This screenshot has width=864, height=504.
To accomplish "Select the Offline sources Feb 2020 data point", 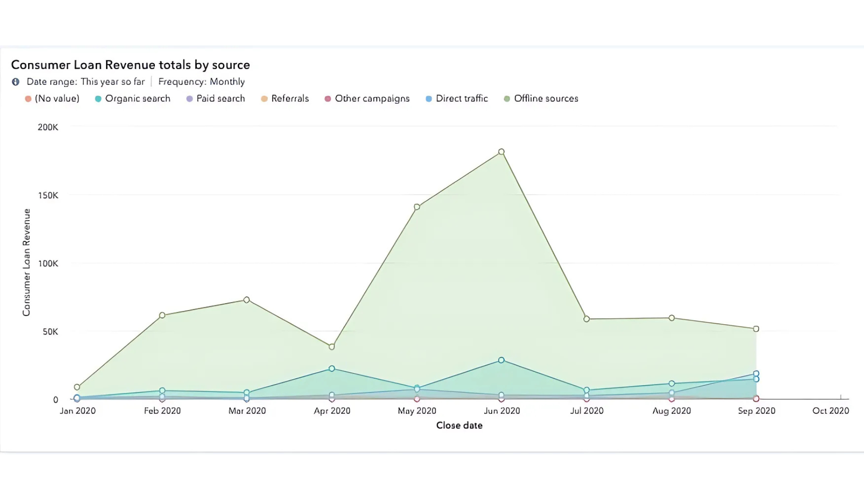I will tap(162, 316).
